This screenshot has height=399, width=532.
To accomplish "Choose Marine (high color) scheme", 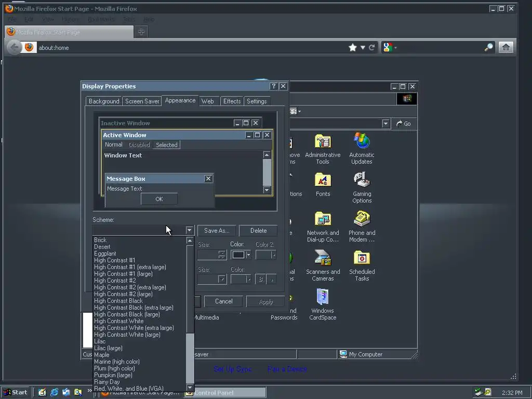I will (x=139, y=362).
